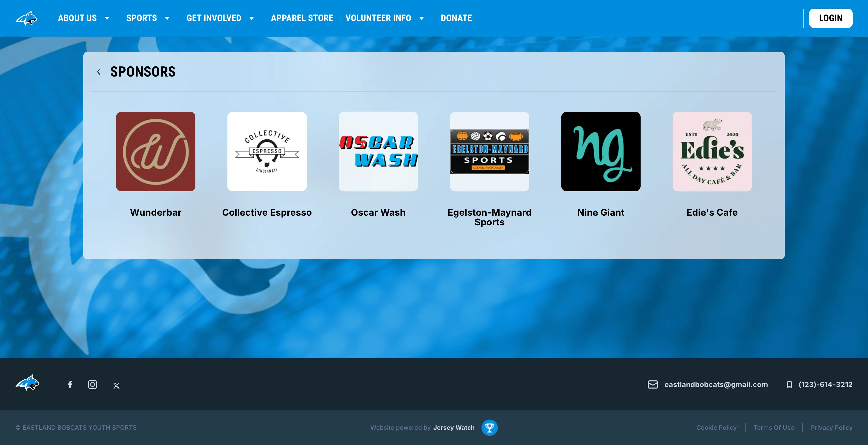
Task: Open the Terms Of Use link
Action: [774, 427]
